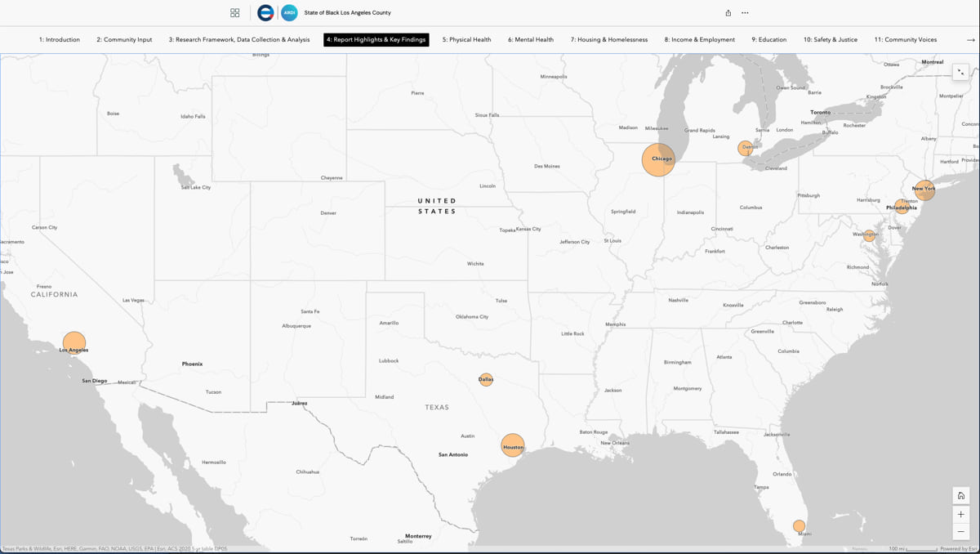Click the Minneapolis city label
Viewport: 980px width, 554px height.
pos(554,77)
